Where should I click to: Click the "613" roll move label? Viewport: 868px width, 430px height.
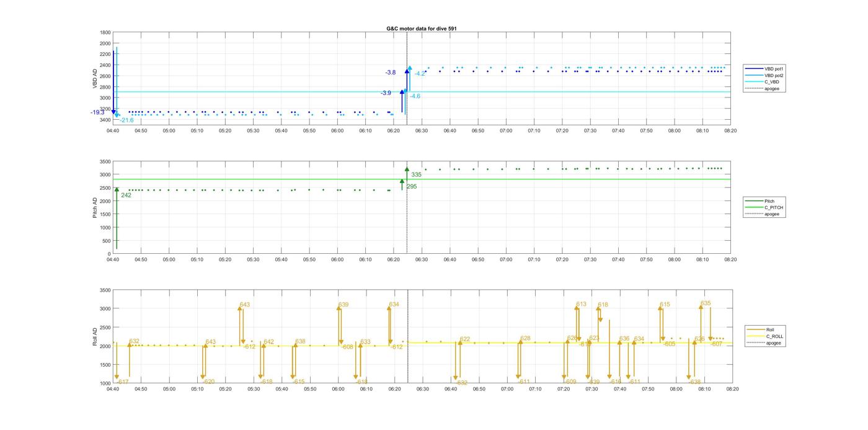tap(581, 305)
